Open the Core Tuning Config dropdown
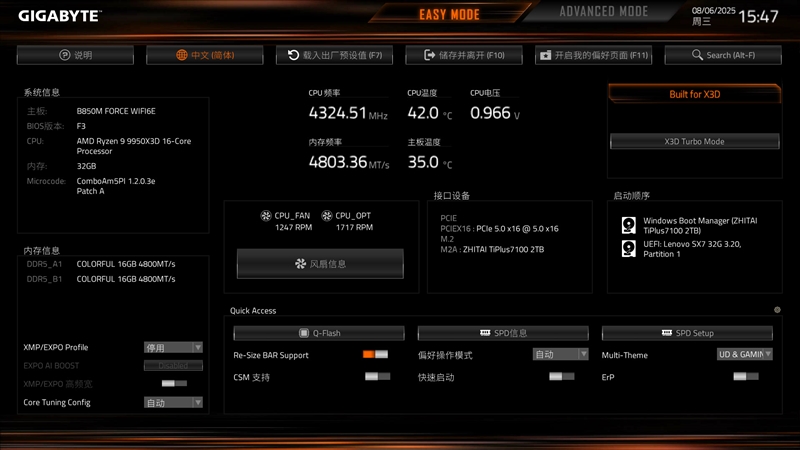Viewport: 800px width, 450px height. (x=173, y=403)
